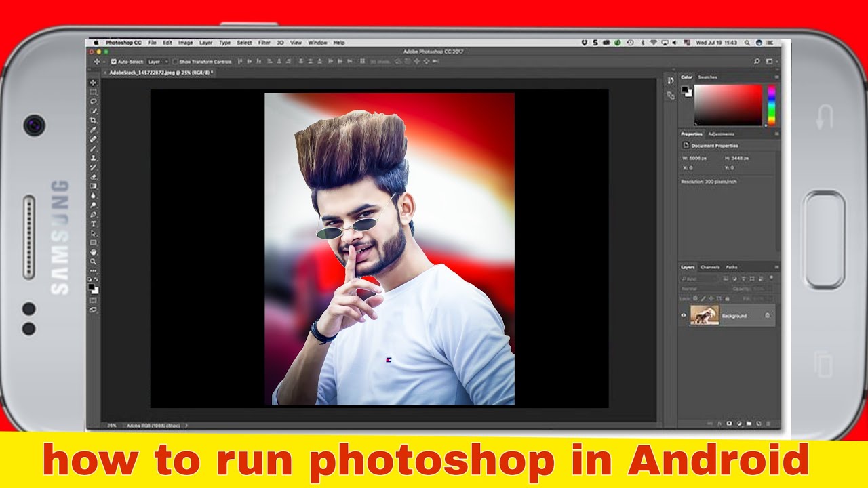Select the Lasso tool

click(94, 100)
